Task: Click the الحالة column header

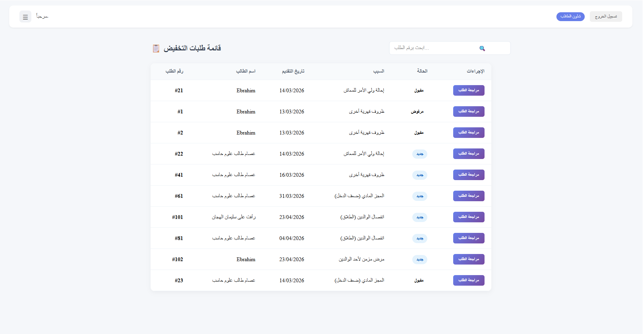Action: [x=423, y=71]
